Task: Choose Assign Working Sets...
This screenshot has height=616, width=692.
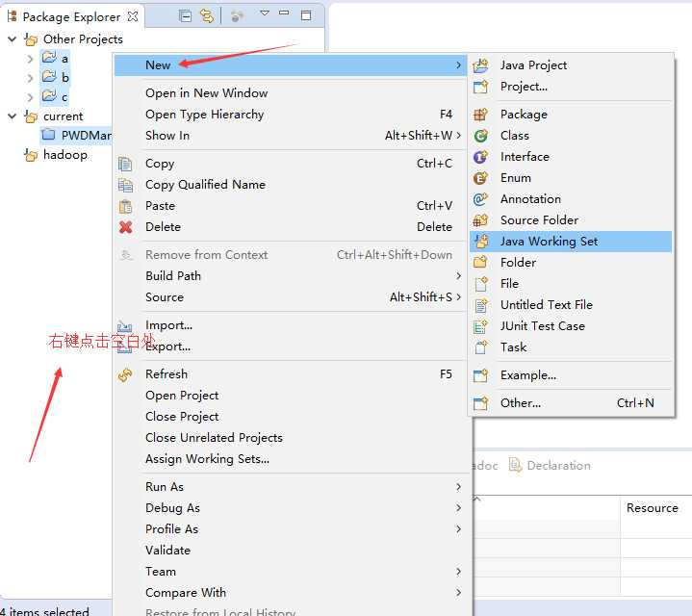Action: (x=291, y=459)
